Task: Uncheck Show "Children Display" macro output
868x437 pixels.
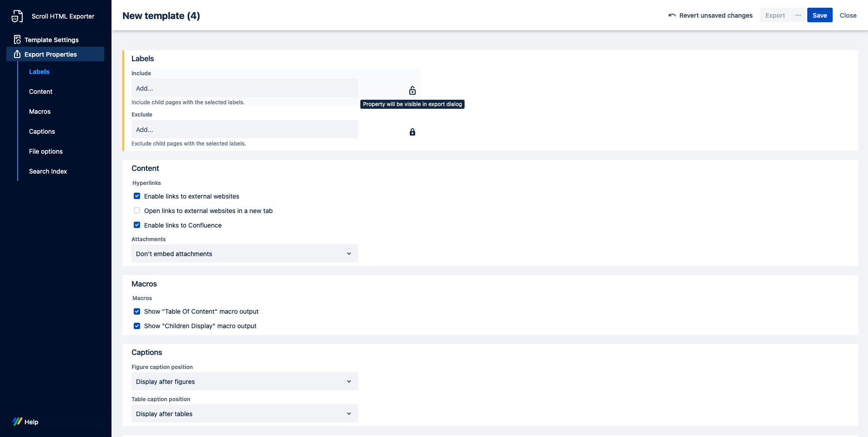Action: click(137, 326)
